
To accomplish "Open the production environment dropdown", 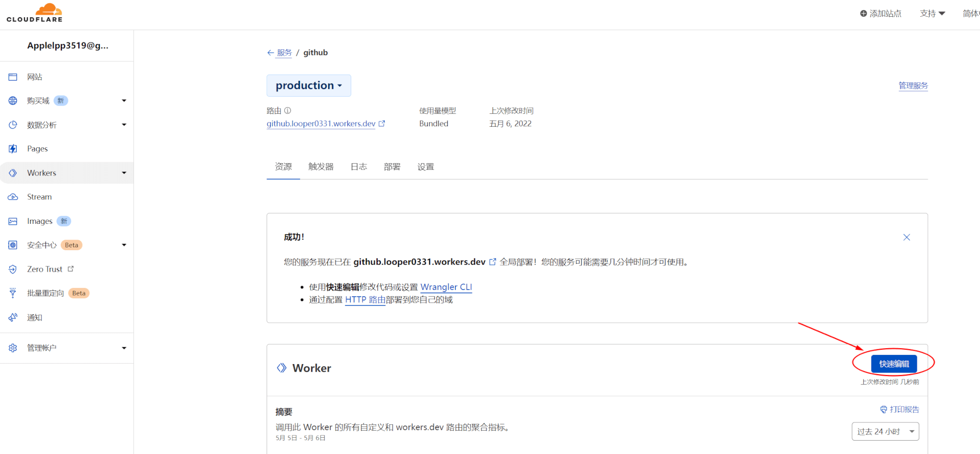I will (x=309, y=86).
